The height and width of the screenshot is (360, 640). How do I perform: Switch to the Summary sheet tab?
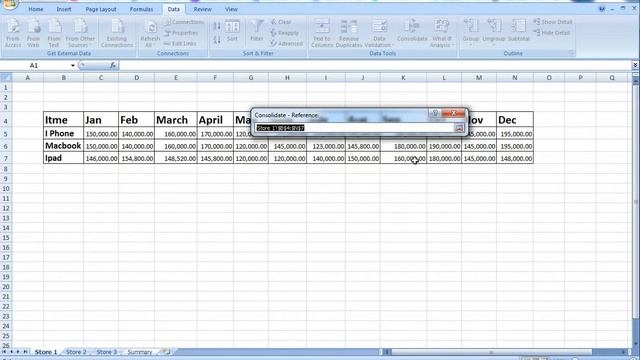pos(140,352)
